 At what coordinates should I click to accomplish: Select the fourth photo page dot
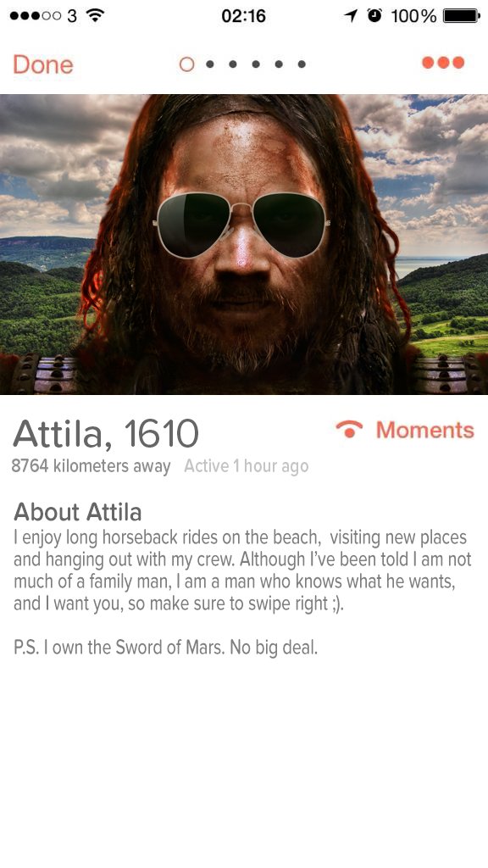[256, 64]
